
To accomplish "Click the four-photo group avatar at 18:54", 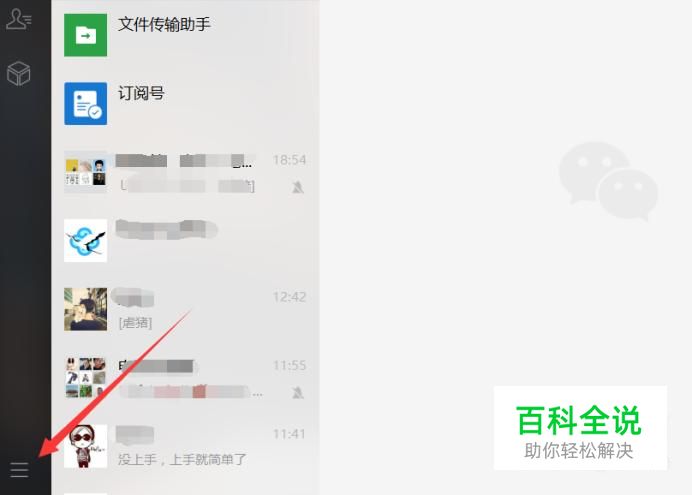I will (86, 172).
